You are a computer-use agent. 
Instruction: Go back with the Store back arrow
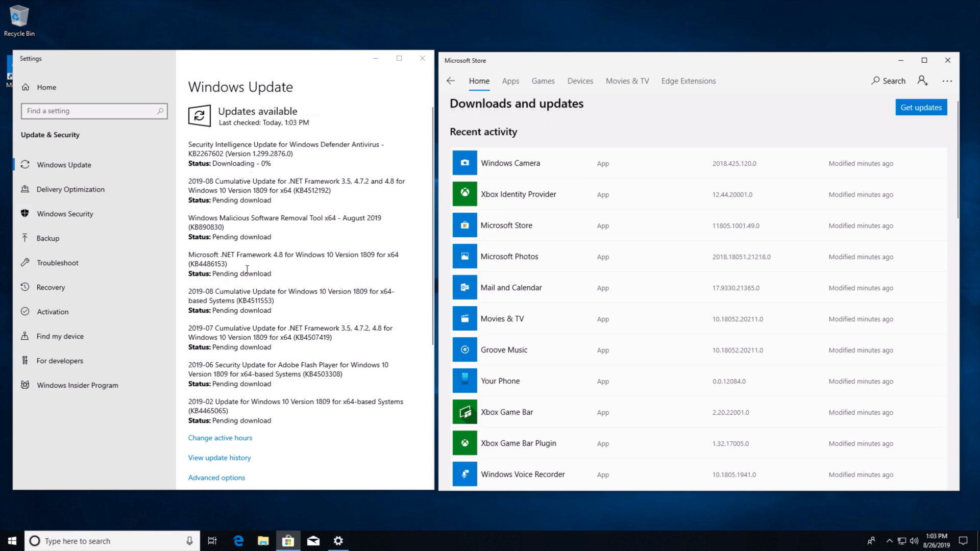tap(451, 81)
